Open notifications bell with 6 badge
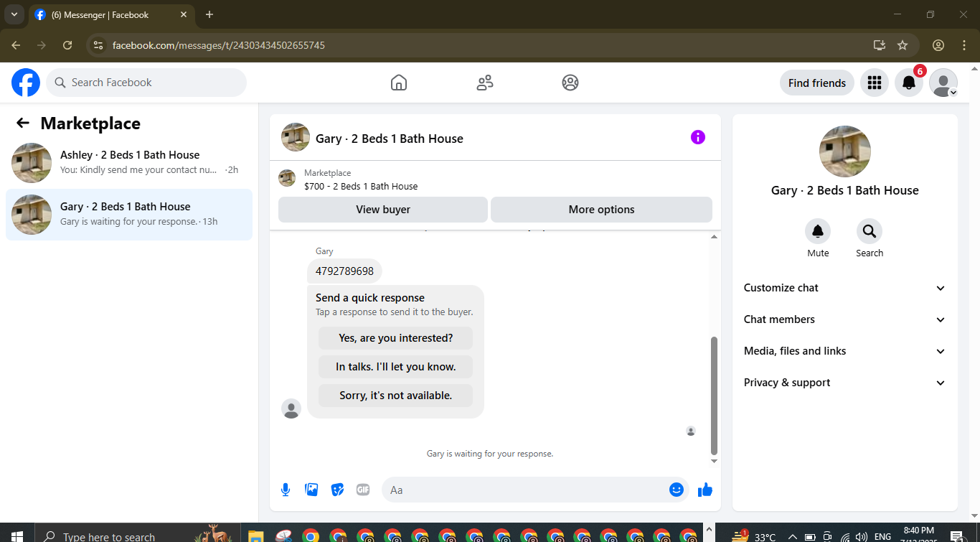 [909, 83]
